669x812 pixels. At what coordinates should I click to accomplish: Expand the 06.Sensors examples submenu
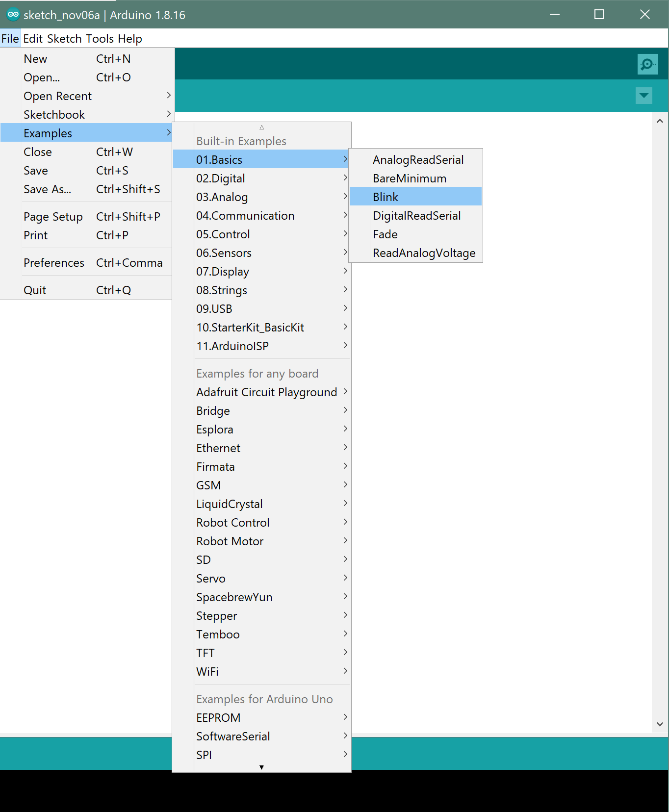tap(261, 253)
